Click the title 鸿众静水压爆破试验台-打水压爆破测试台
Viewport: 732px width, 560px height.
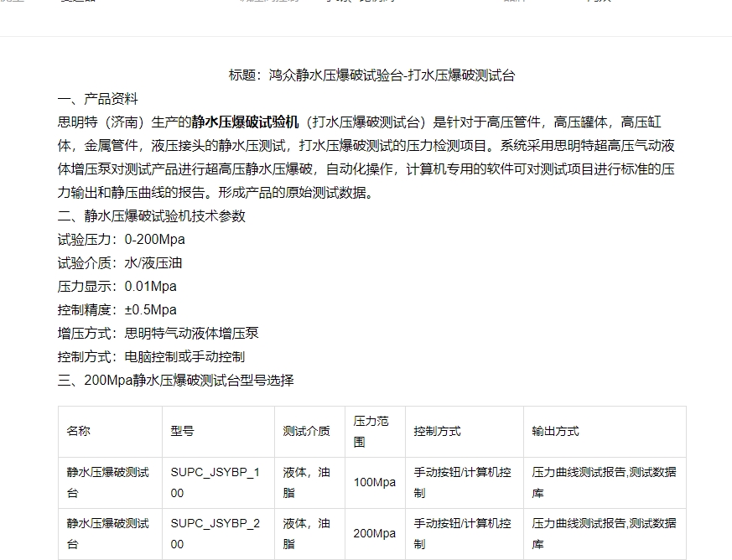tap(392, 75)
